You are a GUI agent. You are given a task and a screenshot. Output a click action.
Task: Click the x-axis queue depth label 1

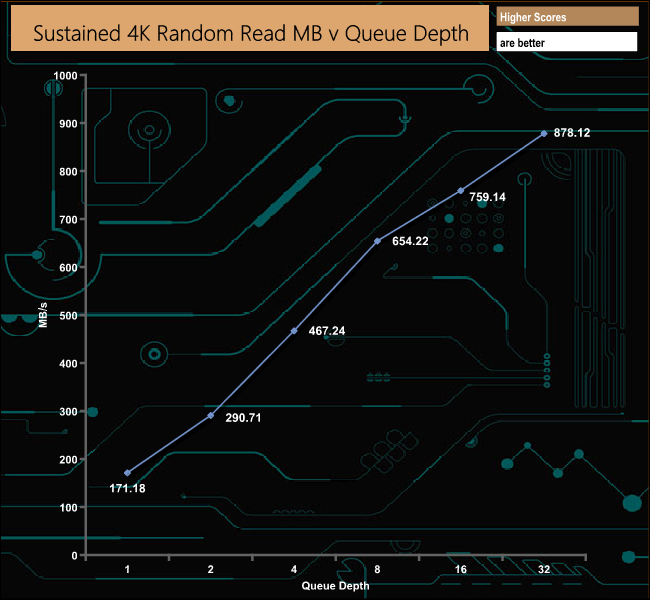click(x=127, y=569)
